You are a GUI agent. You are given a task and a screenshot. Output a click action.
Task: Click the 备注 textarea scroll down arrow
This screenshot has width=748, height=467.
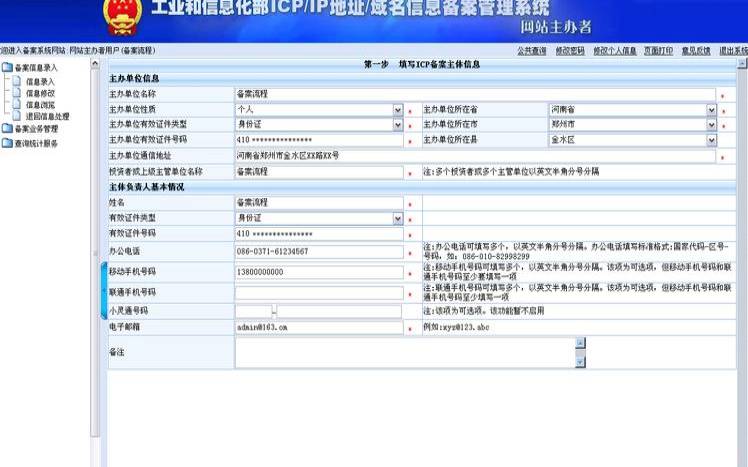click(x=580, y=361)
